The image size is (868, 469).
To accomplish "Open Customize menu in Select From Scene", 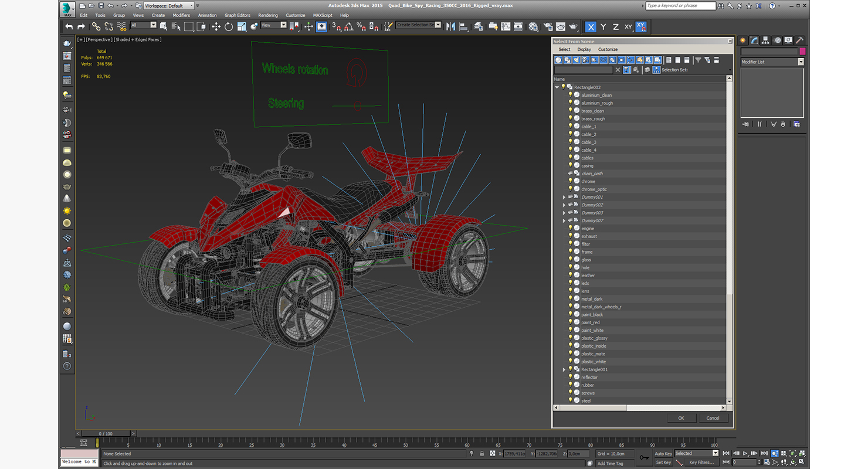I will [608, 50].
